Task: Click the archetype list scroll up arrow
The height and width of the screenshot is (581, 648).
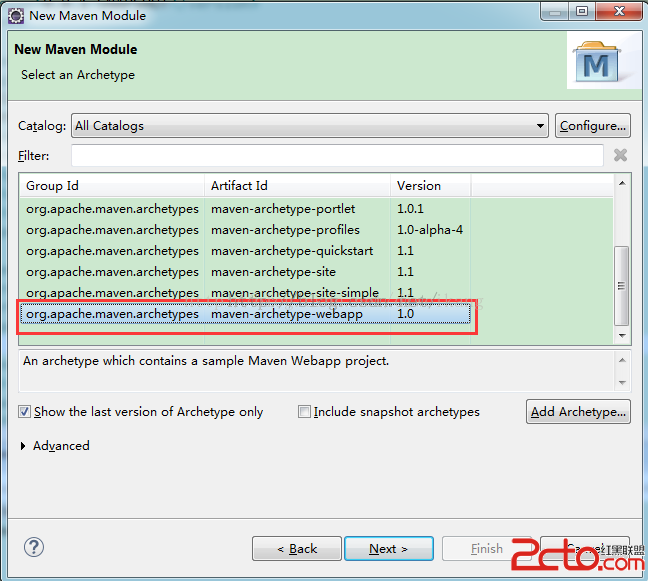Action: [x=622, y=183]
